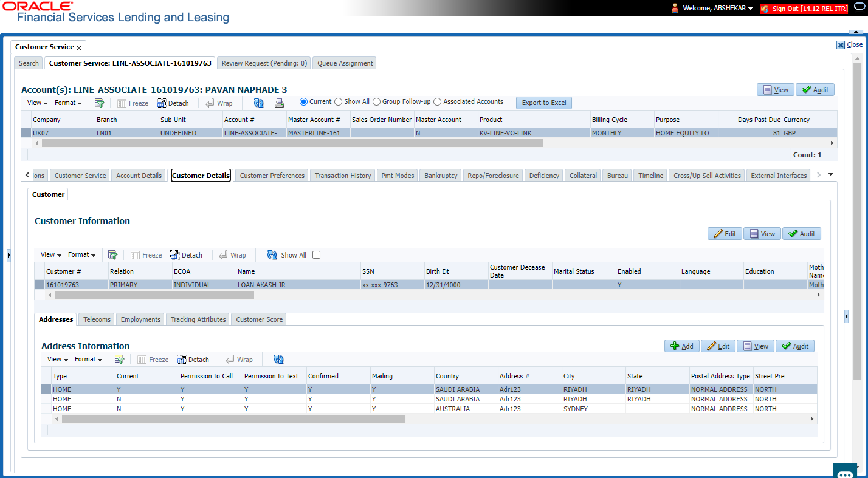Select the Associated Accounts radio button
The image size is (868, 478).
[437, 102]
